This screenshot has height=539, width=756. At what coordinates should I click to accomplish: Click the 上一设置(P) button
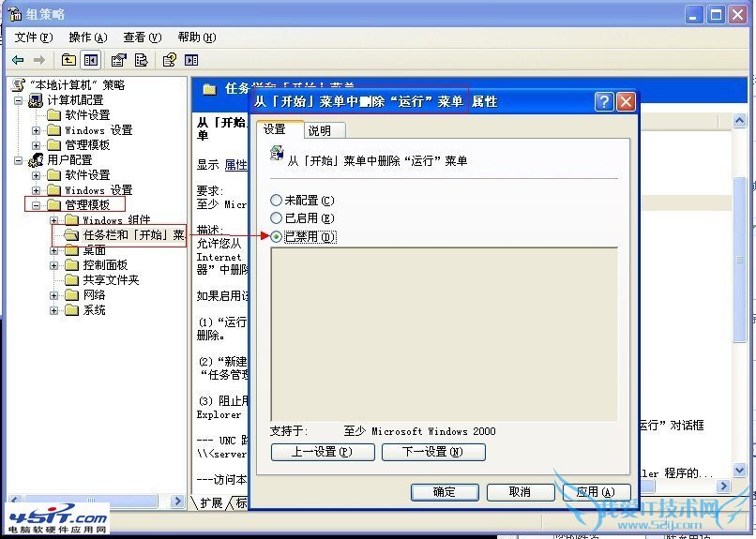click(x=323, y=452)
